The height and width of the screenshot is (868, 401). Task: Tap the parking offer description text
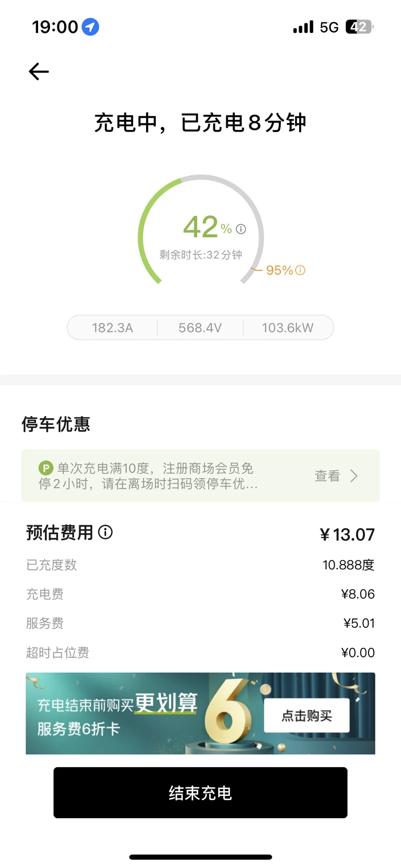tap(149, 476)
